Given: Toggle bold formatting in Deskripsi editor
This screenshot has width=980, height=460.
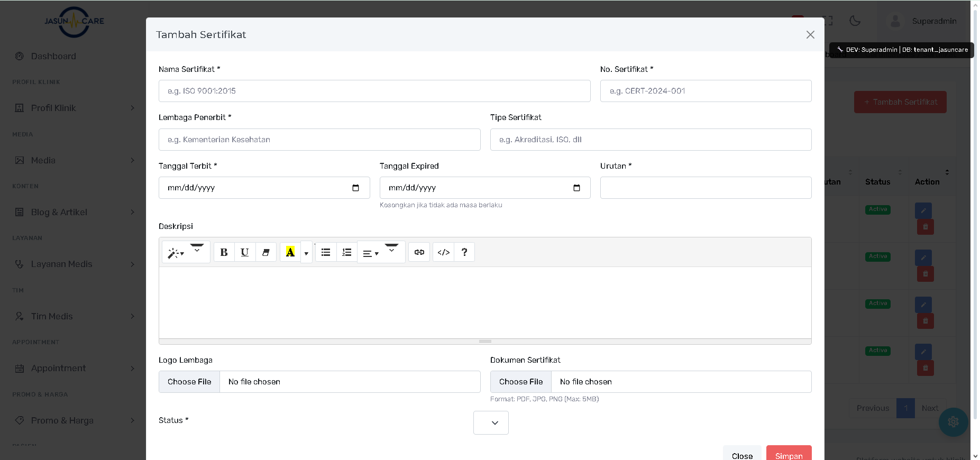Looking at the screenshot, I should [x=224, y=252].
